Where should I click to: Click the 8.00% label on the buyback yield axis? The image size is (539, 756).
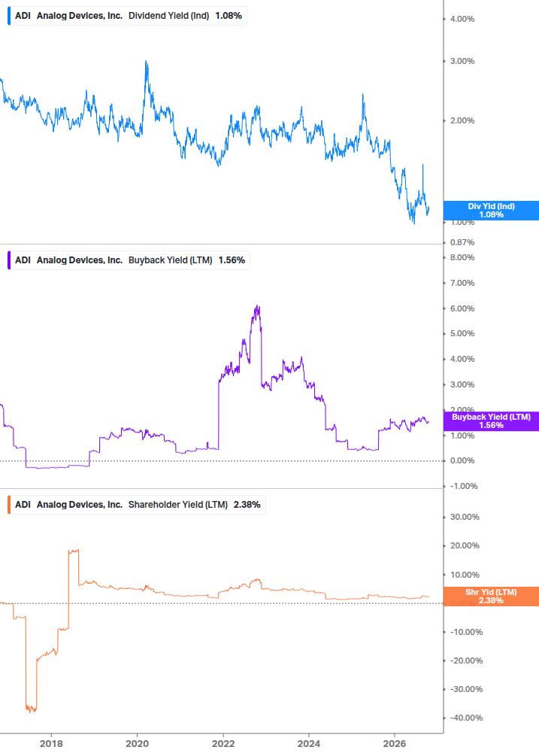pos(462,257)
